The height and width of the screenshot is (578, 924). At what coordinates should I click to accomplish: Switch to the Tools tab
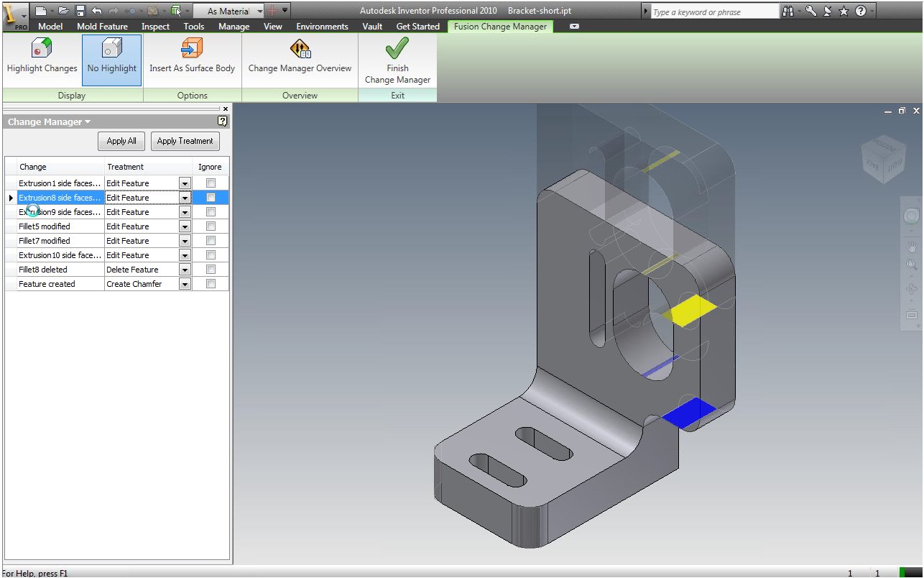pyautogui.click(x=194, y=27)
